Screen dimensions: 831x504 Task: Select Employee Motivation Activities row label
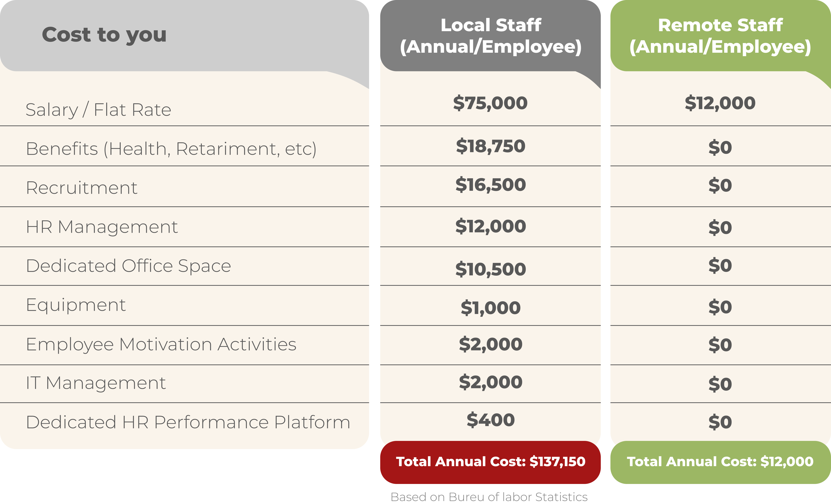(x=161, y=345)
